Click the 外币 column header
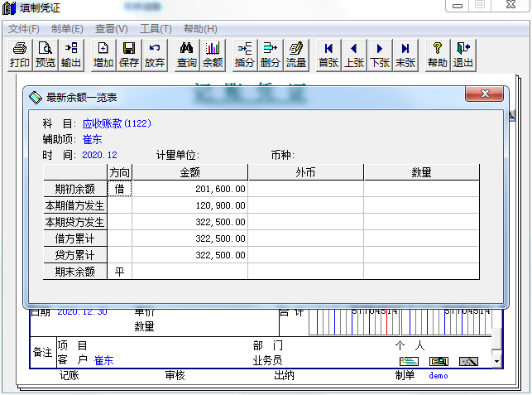532x395 pixels. click(x=305, y=172)
